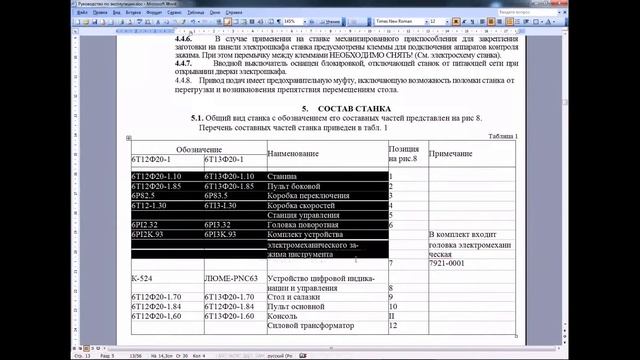
Task: Toggle the Show/Hide paragraph marks button
Action: pyautogui.click(x=278, y=22)
